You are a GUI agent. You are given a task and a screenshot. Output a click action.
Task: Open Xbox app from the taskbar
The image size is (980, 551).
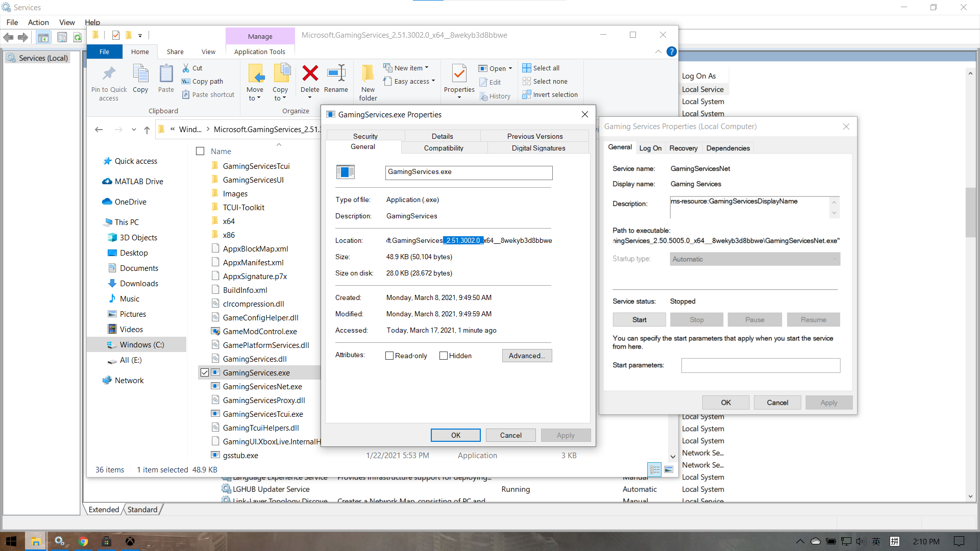(x=130, y=541)
